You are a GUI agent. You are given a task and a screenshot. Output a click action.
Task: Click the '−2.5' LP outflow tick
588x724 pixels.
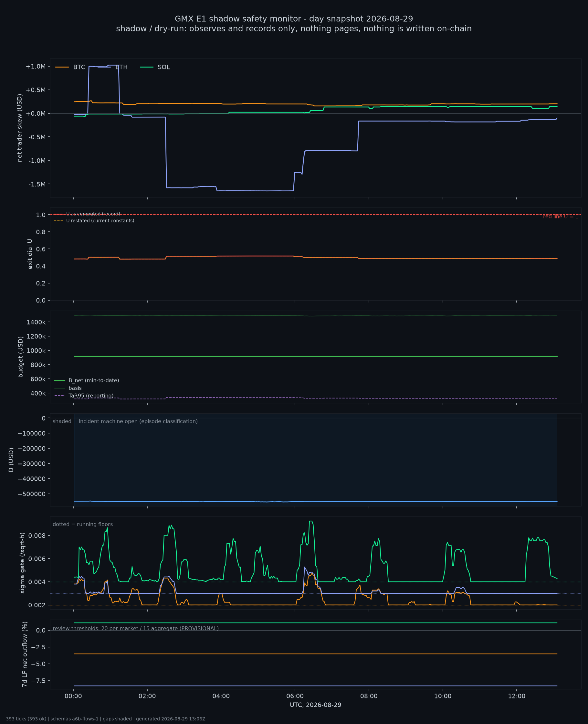38,647
